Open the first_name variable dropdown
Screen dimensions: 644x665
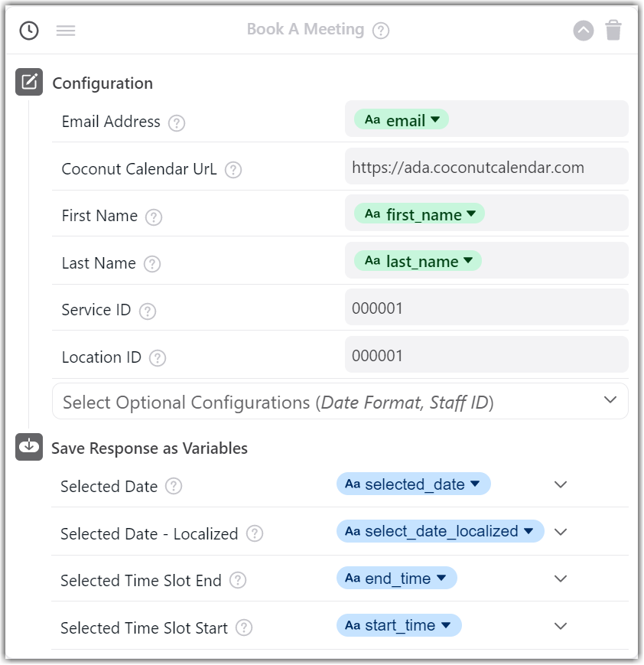[x=471, y=214]
